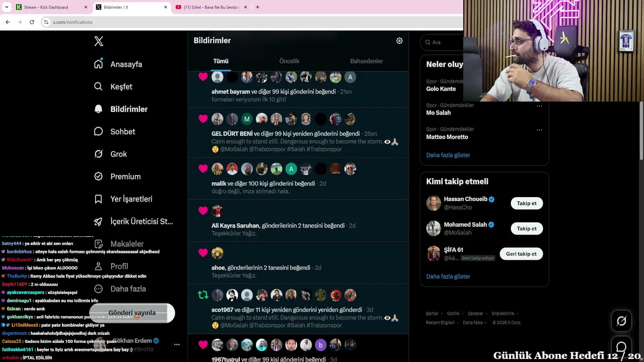Open more options for the Matteo Moretto trend
The height and width of the screenshot is (362, 644).
pyautogui.click(x=539, y=130)
